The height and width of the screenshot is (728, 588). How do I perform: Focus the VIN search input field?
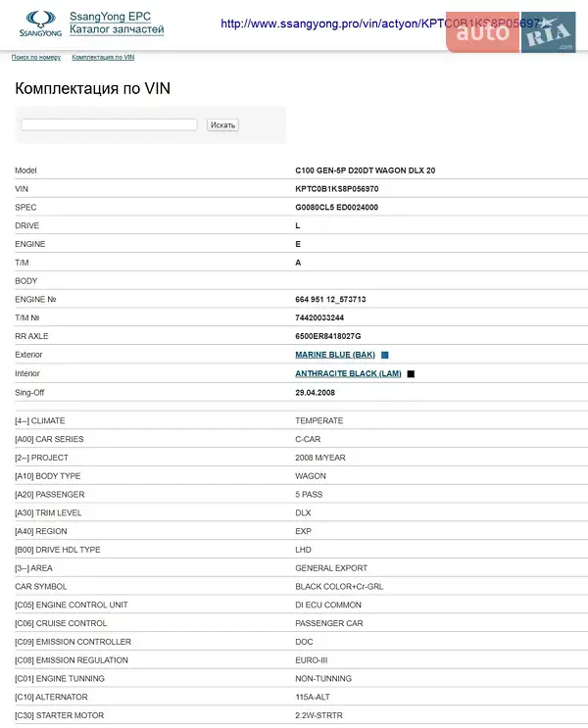[109, 124]
